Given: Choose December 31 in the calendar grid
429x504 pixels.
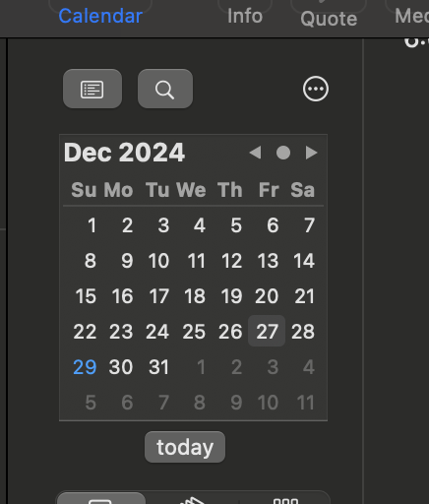Looking at the screenshot, I should [x=158, y=366].
